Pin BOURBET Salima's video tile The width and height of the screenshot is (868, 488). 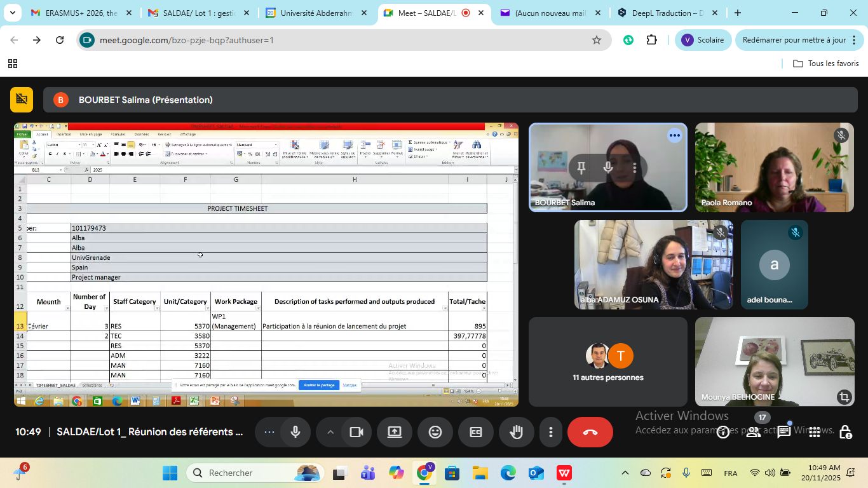pos(581,168)
